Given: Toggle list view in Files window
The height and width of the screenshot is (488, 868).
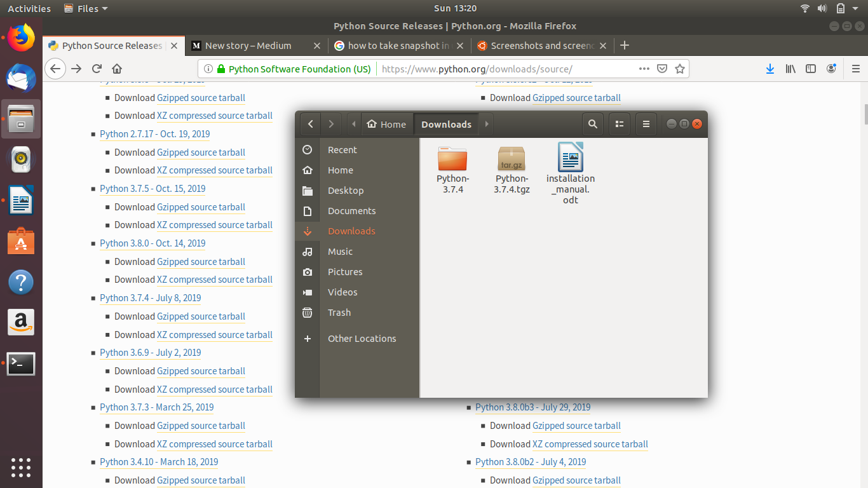Looking at the screenshot, I should point(620,125).
